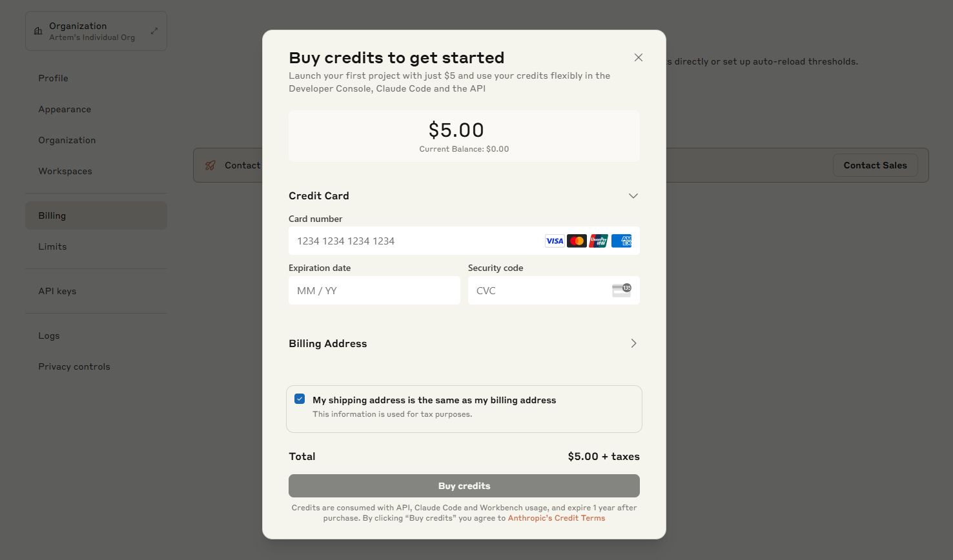Click the Mastercard logo icon
The image size is (953, 560).
click(577, 241)
